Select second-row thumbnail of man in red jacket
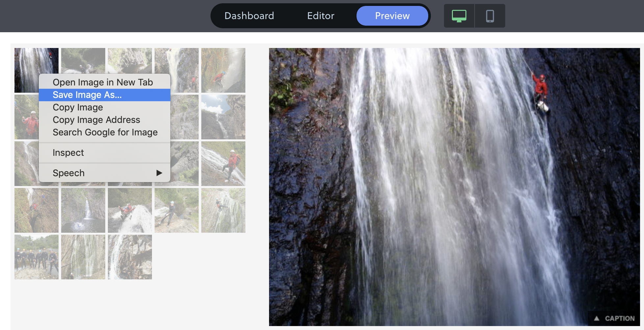644x330 pixels. [x=27, y=117]
